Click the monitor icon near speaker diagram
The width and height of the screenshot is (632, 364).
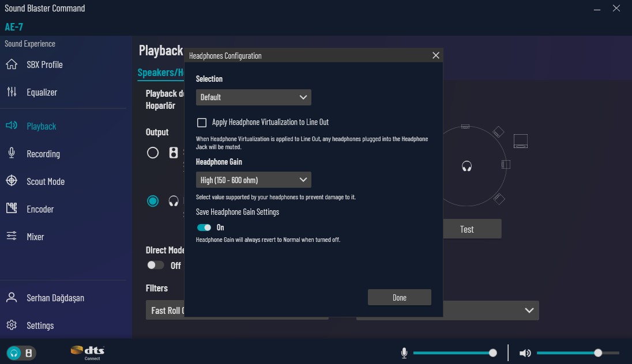coord(521,141)
